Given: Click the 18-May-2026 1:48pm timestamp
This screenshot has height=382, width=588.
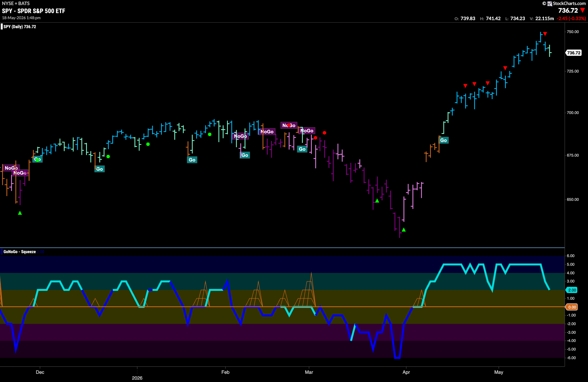Looking at the screenshot, I should pos(22,18).
